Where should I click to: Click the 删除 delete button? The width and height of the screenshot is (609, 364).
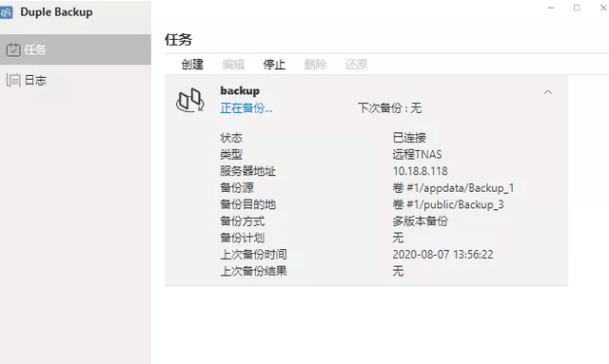point(315,65)
